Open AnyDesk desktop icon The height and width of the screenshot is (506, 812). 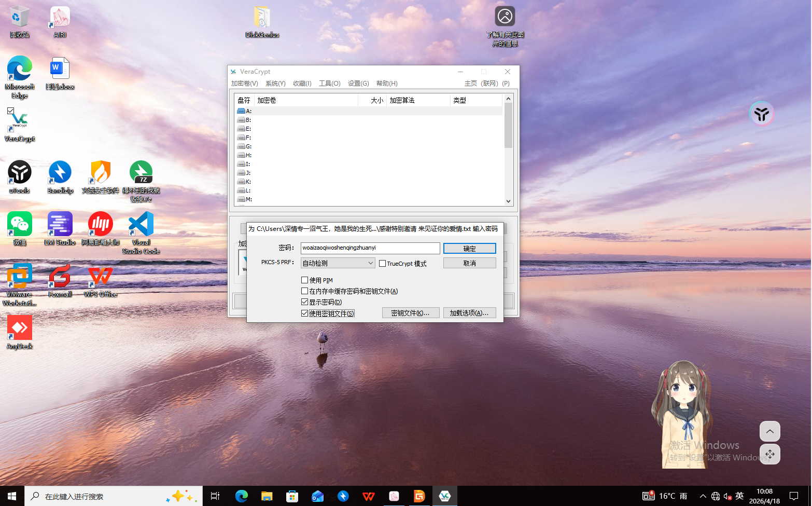(20, 329)
